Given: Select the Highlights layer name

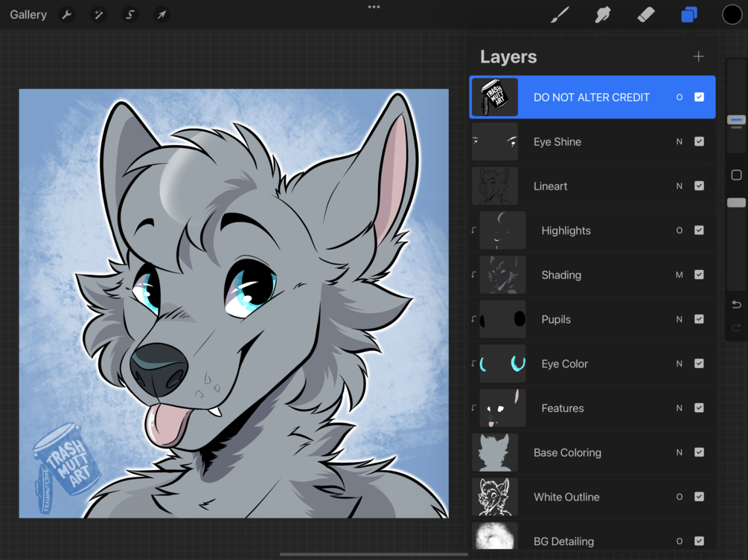Looking at the screenshot, I should [x=566, y=231].
